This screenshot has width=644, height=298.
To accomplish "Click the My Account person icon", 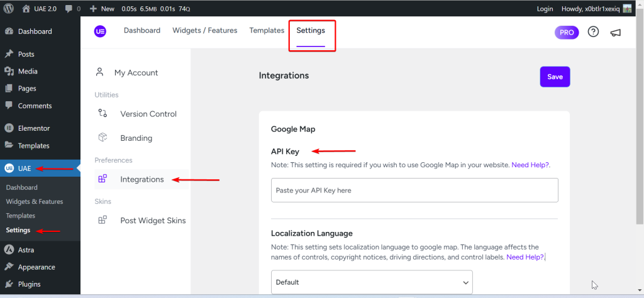I will pyautogui.click(x=99, y=72).
